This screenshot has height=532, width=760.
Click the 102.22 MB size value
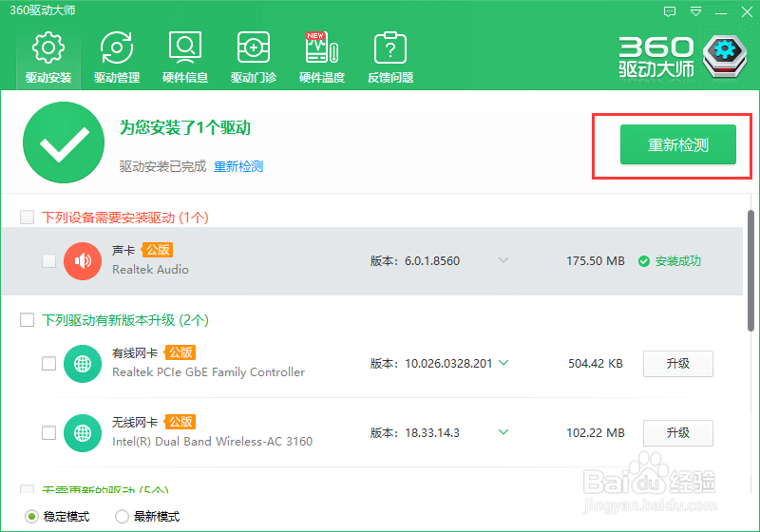[596, 432]
